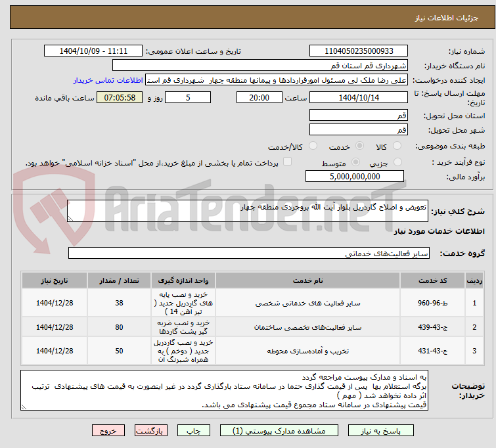Click the نام خدمت column header

[308, 280]
